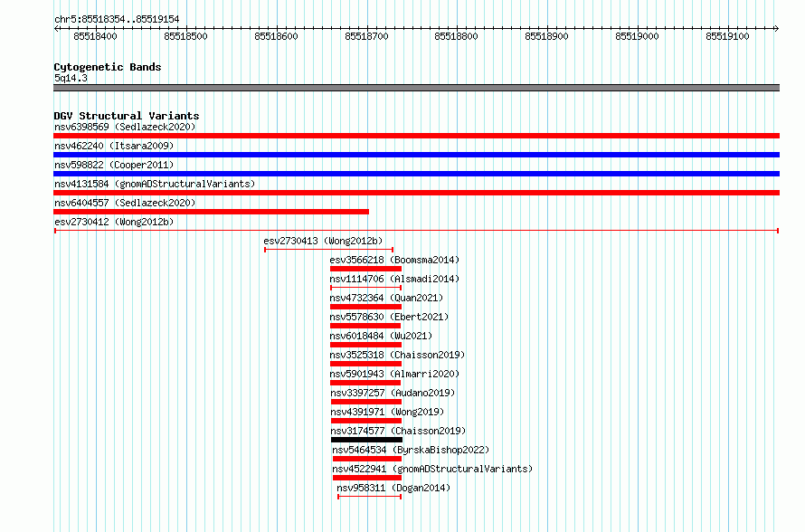The image size is (805, 532).
Task: Click ruler position 85519000
Action: [x=637, y=36]
